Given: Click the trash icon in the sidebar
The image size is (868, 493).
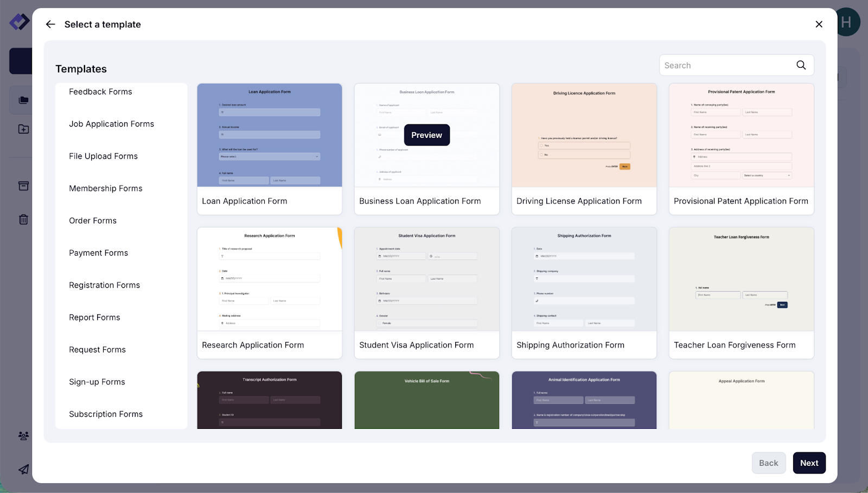Looking at the screenshot, I should [x=23, y=219].
